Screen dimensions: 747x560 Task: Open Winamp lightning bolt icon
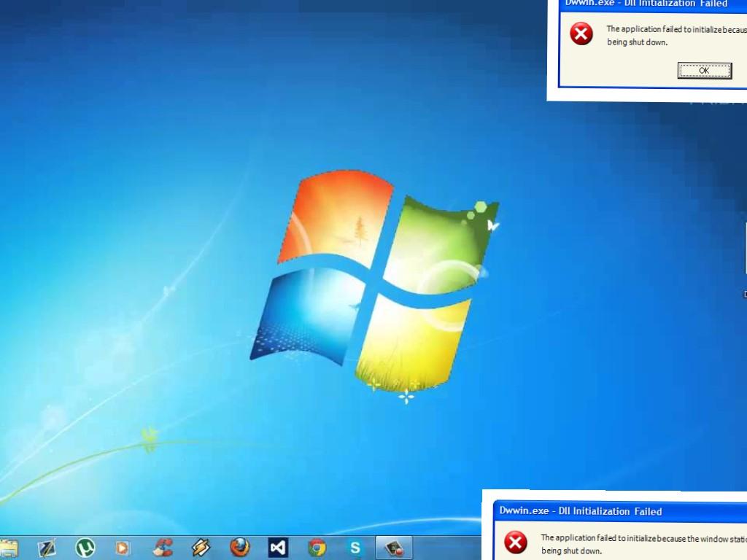201,547
